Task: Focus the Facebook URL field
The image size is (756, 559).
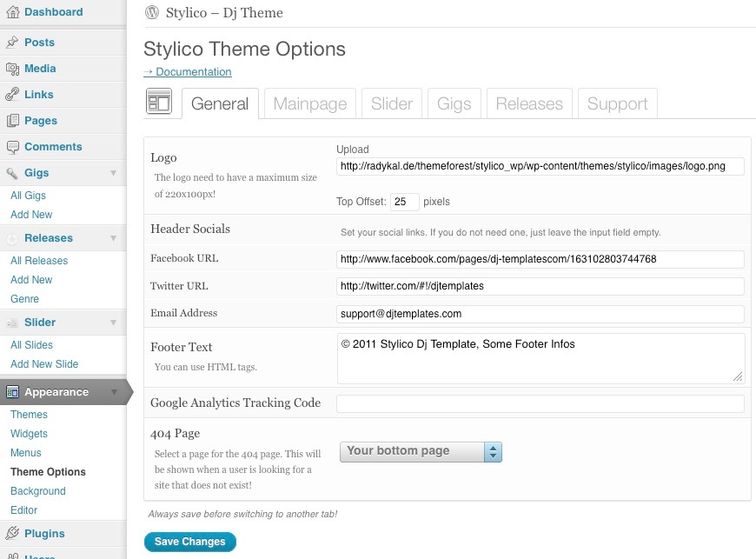Action: click(x=540, y=259)
